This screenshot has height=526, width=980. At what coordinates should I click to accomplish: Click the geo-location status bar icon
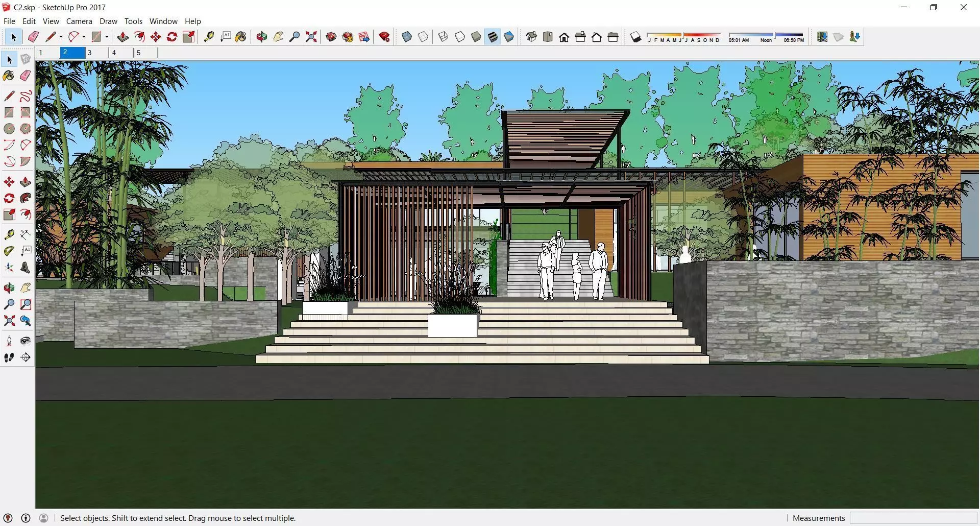point(8,518)
